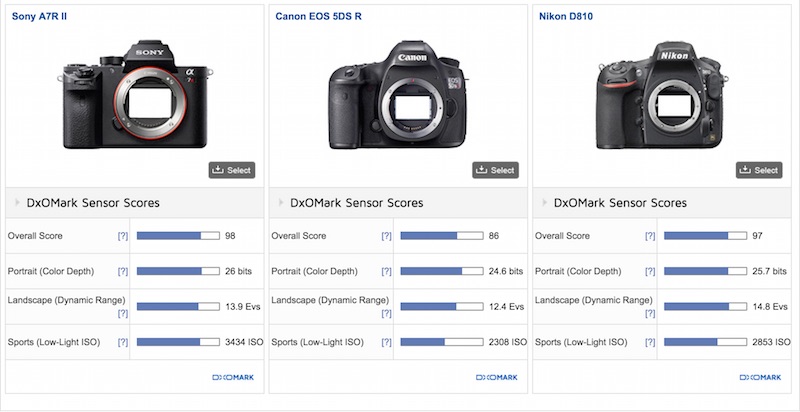Open help [?] for Nikon Overall Score

tap(650, 236)
